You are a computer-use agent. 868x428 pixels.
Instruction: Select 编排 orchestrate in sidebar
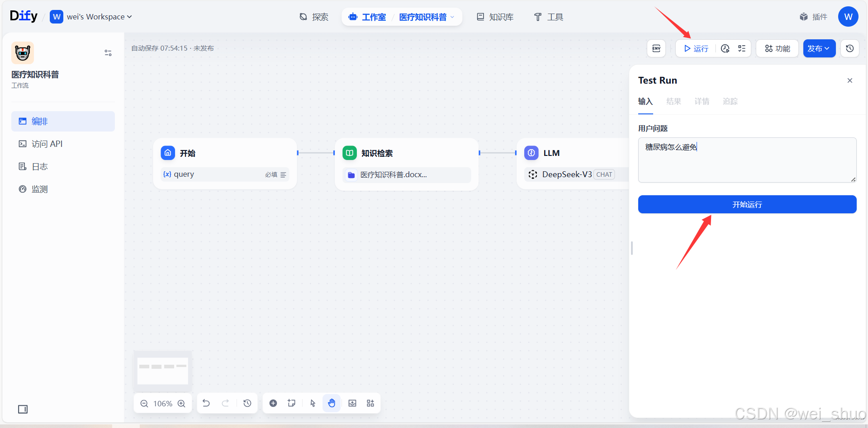tap(63, 121)
